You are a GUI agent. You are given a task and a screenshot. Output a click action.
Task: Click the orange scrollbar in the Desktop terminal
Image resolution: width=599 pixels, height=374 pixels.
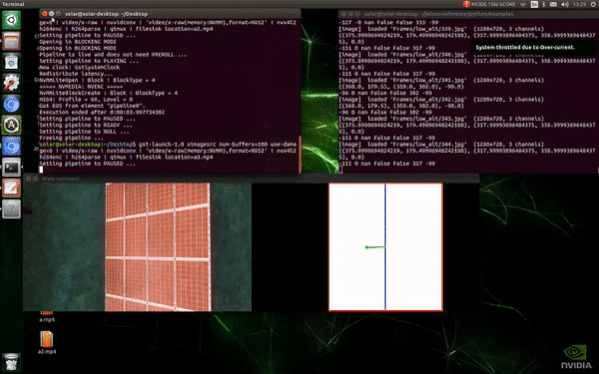300,154
